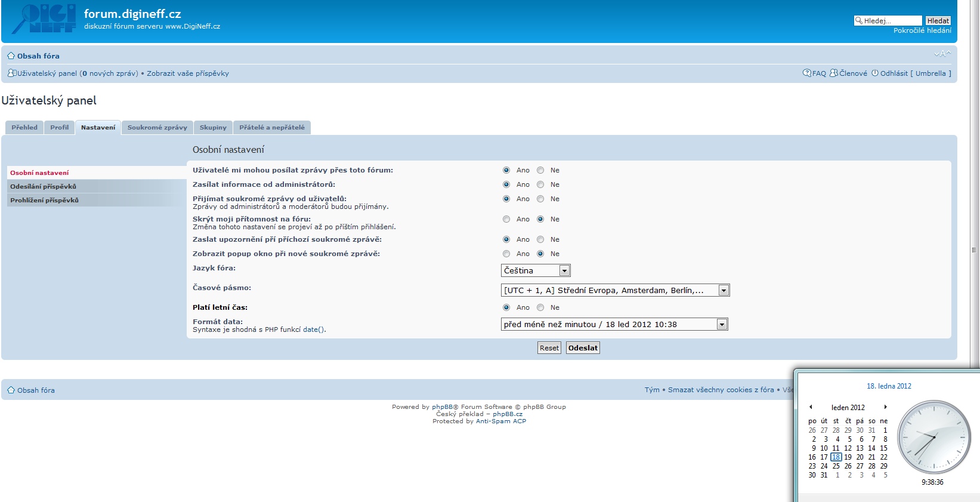Click the Členové members icon
Viewport: 980px width, 502px height.
pyautogui.click(x=833, y=73)
